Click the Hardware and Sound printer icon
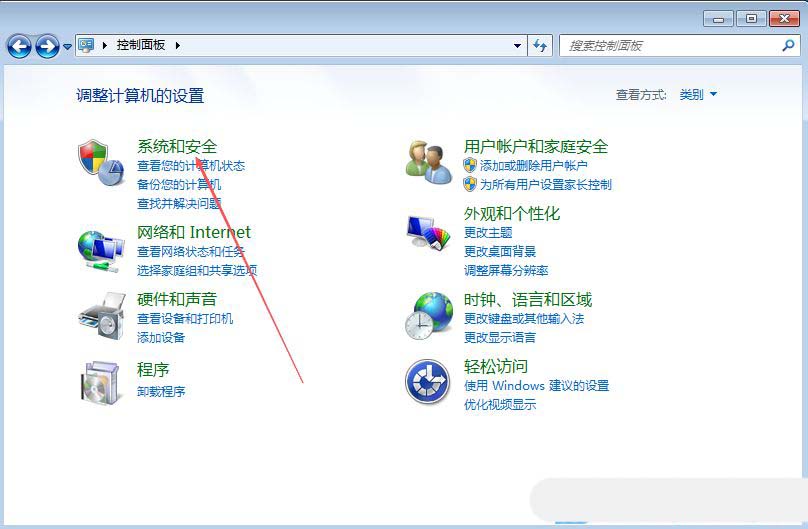Screen dimensions: 808x529 click(102, 316)
